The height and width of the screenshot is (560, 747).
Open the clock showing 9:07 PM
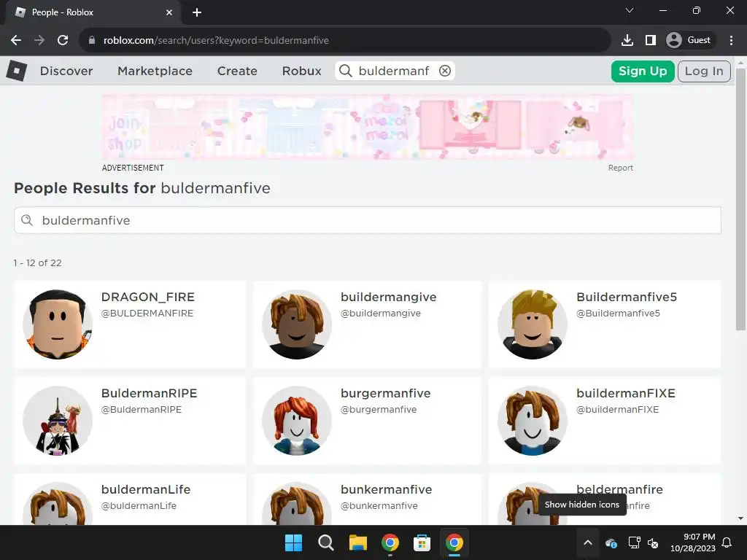[x=693, y=542]
